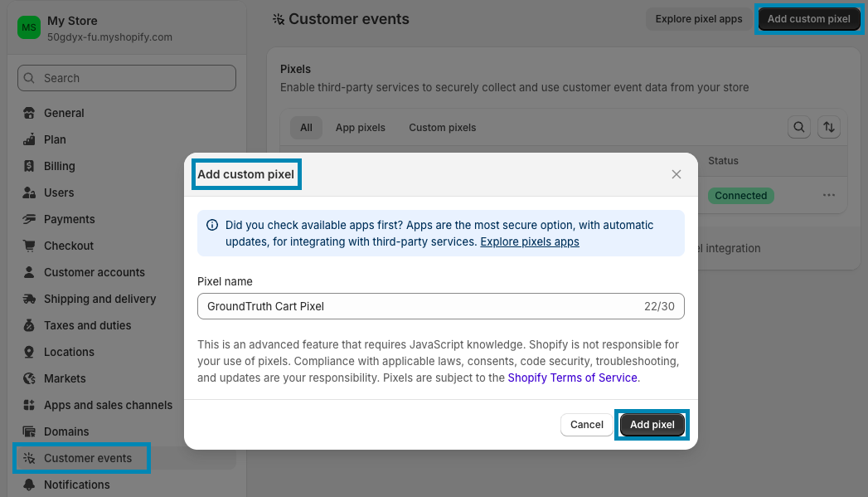Click the Explore pixel apps button
Viewport: 868px width, 497px height.
click(x=699, y=19)
